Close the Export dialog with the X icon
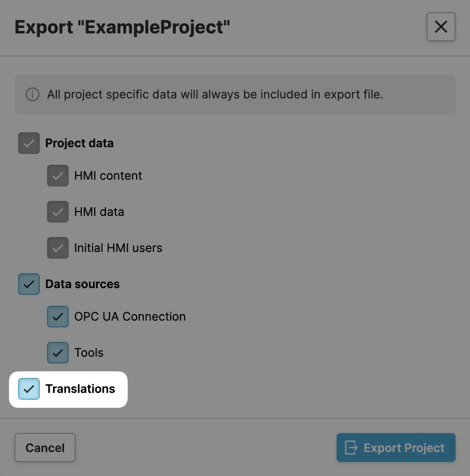Image resolution: width=470 pixels, height=476 pixels. point(441,27)
